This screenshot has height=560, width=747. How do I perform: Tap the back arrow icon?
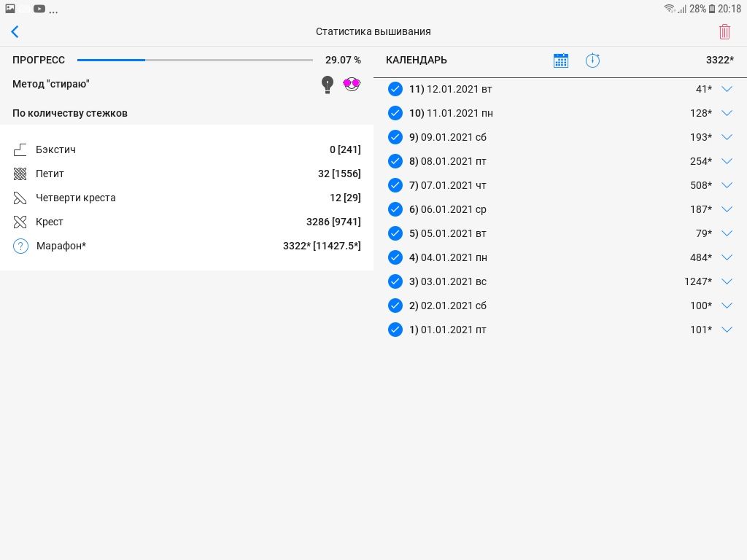15,31
